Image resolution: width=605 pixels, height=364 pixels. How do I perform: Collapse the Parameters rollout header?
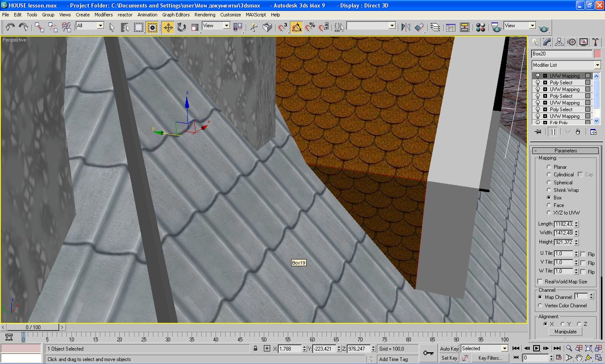(566, 151)
